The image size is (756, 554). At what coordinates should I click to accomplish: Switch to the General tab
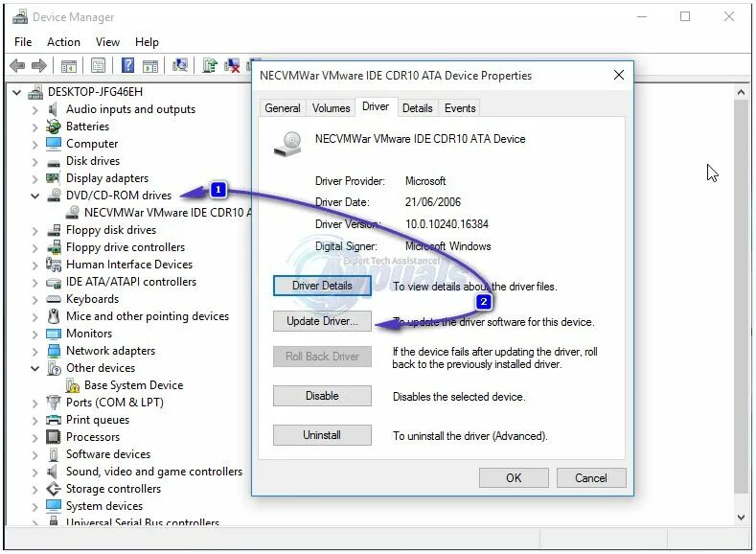tap(283, 108)
